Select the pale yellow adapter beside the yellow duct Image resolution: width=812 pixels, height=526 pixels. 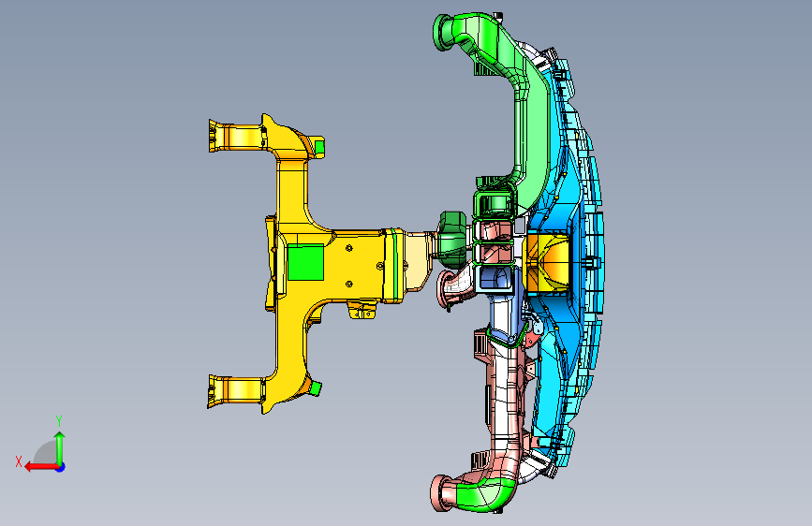[x=420, y=260]
